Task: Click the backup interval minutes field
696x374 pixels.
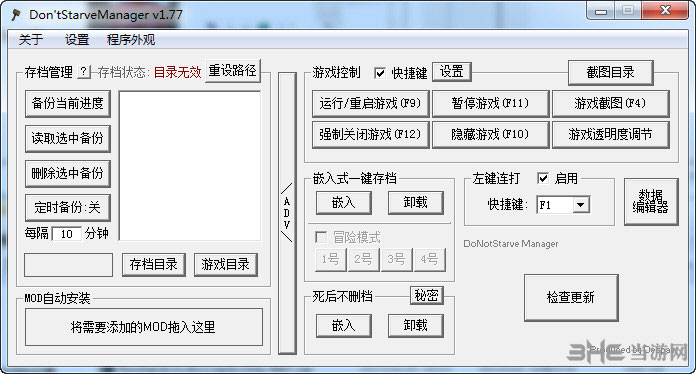Action: (67, 234)
